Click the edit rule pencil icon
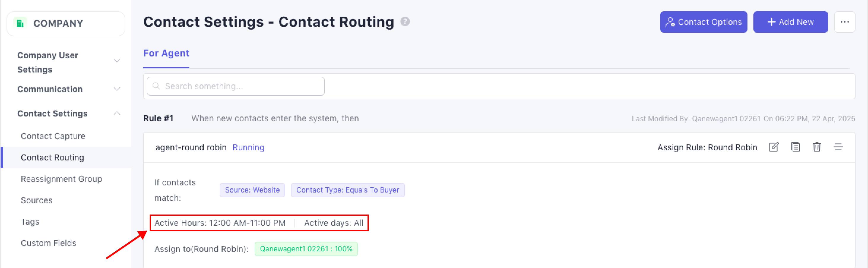Image resolution: width=868 pixels, height=268 pixels. click(774, 147)
